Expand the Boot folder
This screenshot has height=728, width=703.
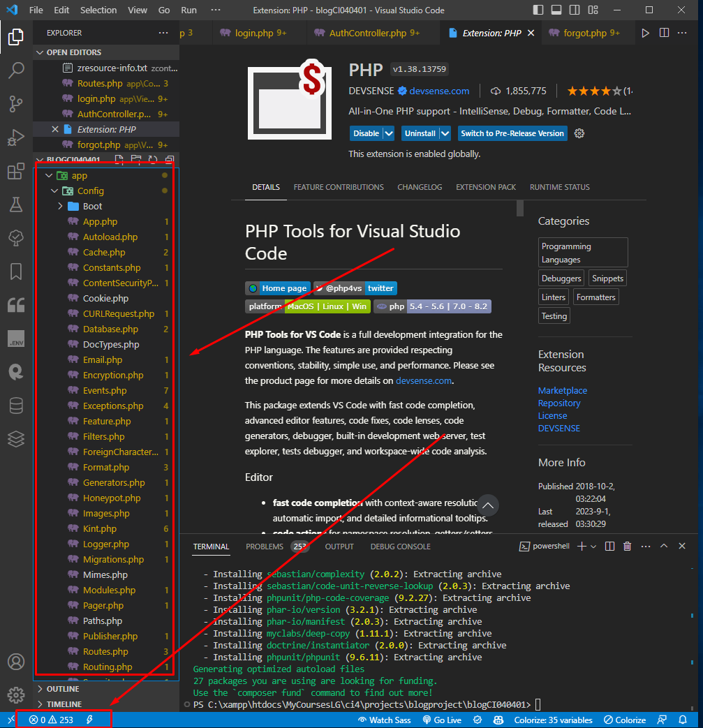[59, 206]
